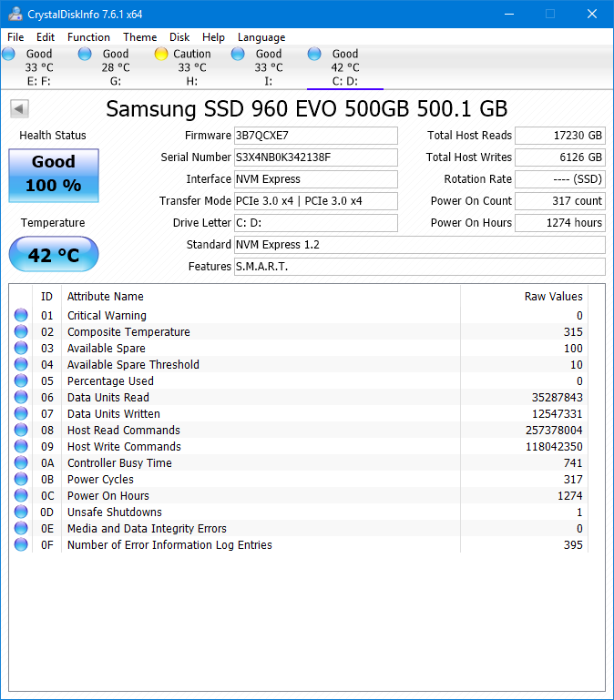Open the Function menu
This screenshot has width=614, height=700.
click(88, 37)
